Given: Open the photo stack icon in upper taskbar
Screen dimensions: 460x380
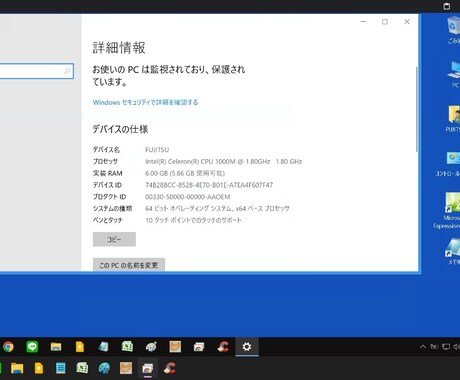Looking at the screenshot, I should tap(199, 347).
